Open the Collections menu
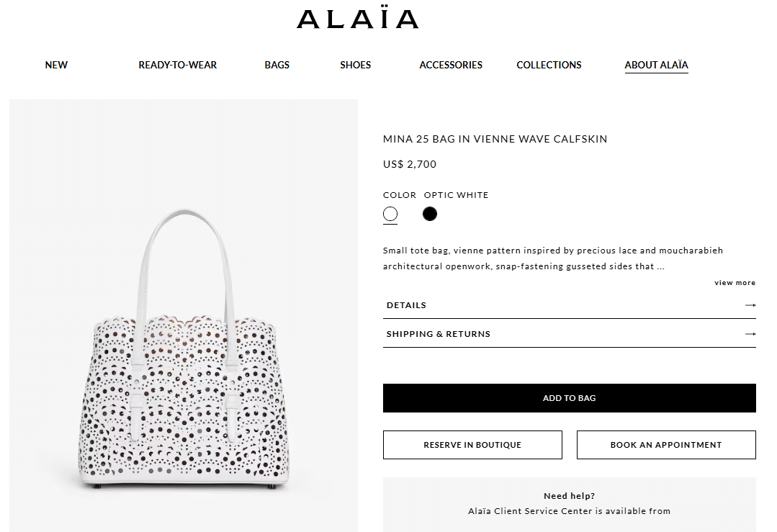 pyautogui.click(x=549, y=65)
